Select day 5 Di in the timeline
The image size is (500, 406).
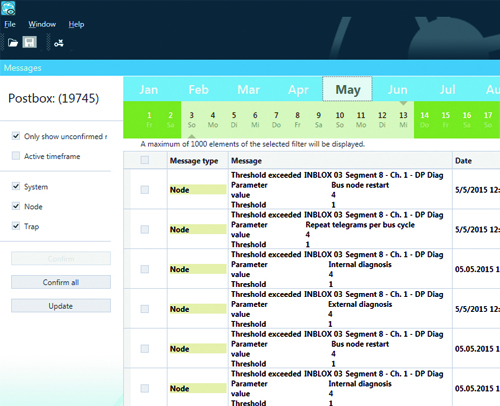234,119
